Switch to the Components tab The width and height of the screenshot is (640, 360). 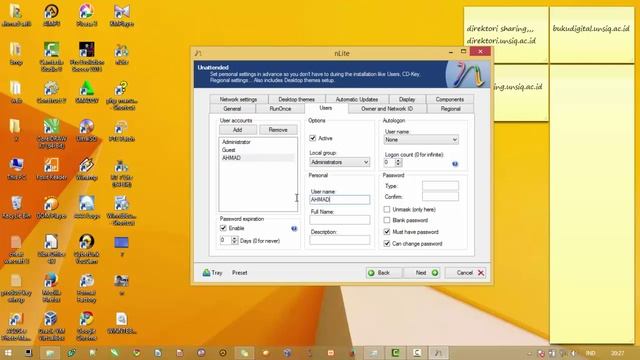[x=450, y=99]
